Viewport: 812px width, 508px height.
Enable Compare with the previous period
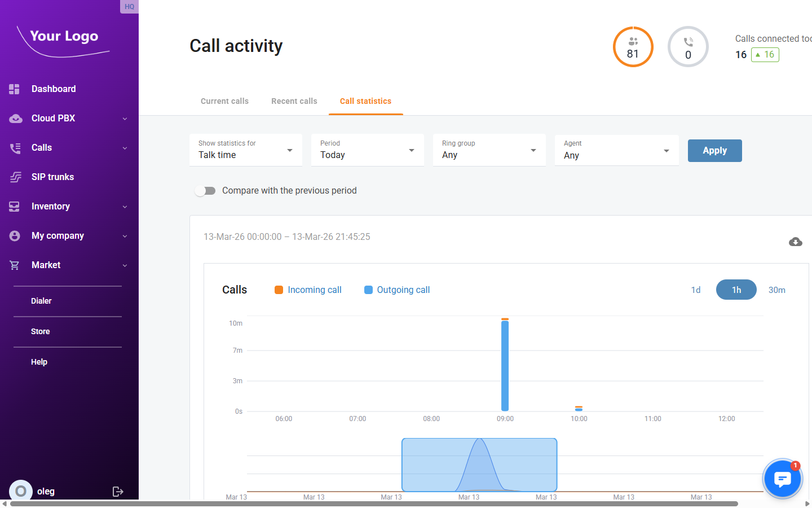[x=205, y=191]
